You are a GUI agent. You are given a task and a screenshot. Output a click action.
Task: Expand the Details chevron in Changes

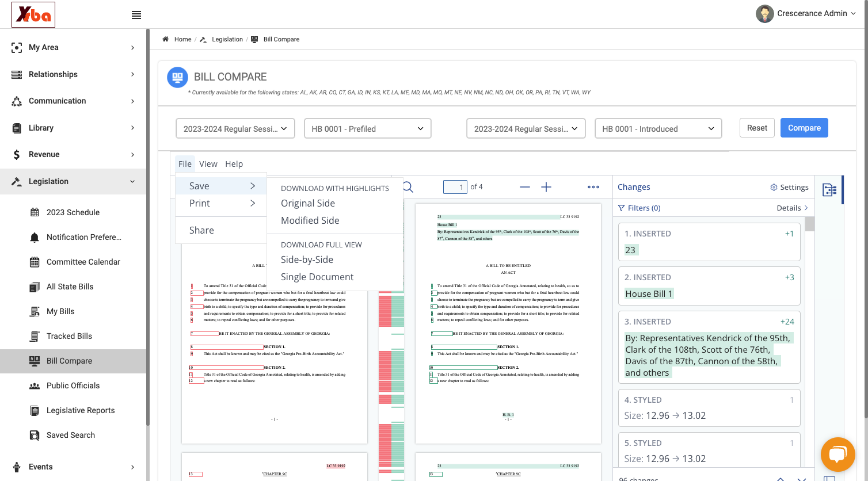pos(806,208)
